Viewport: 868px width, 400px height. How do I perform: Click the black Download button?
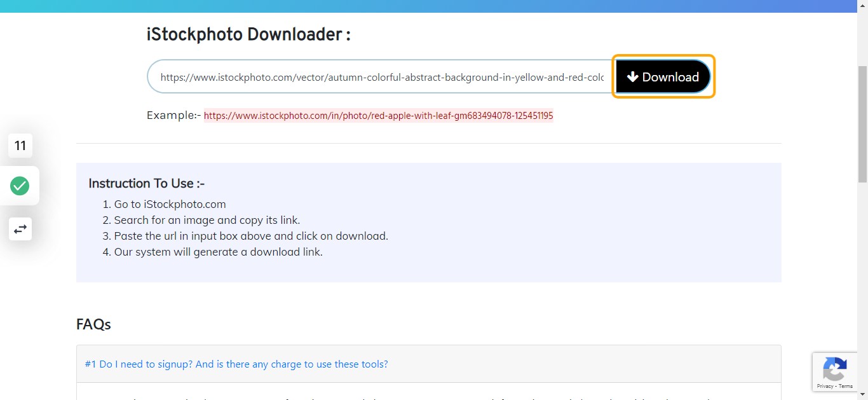663,77
